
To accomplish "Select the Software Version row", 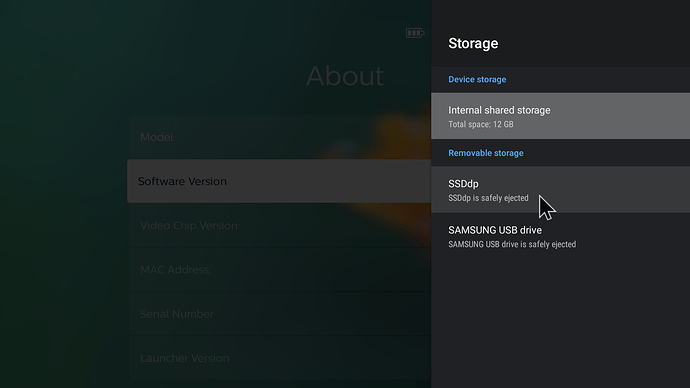I will click(279, 181).
